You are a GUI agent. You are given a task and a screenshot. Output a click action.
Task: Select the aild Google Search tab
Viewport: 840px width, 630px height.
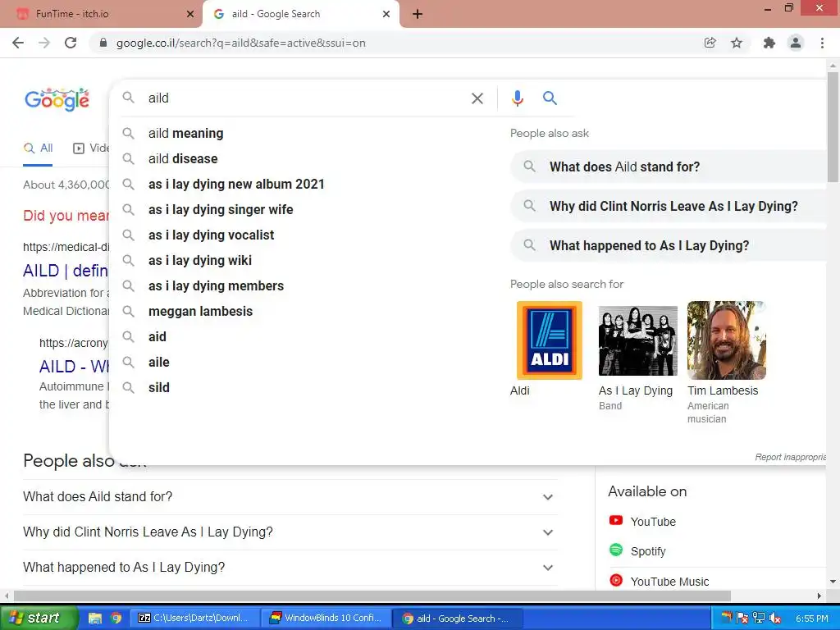coord(300,14)
